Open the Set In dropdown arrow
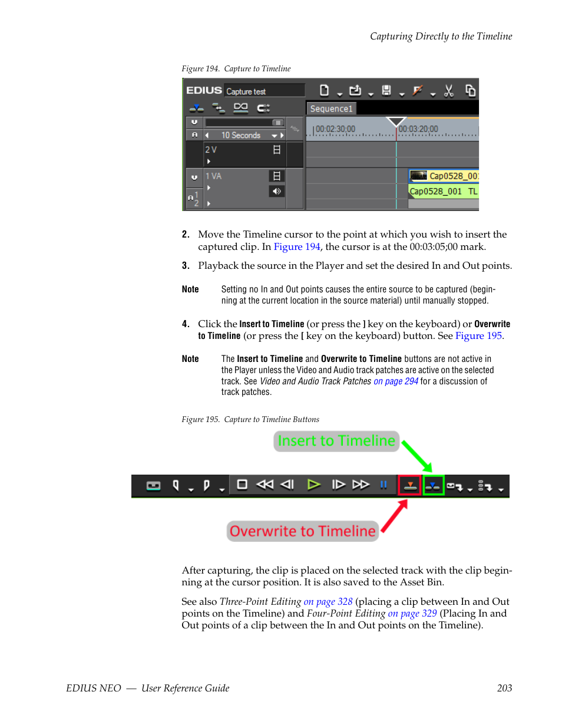 click(191, 489)
